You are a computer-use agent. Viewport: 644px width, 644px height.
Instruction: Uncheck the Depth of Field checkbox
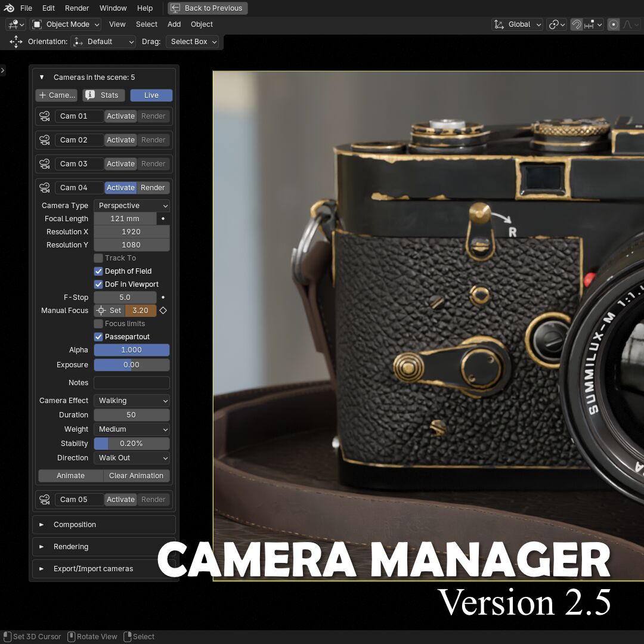pyautogui.click(x=98, y=271)
